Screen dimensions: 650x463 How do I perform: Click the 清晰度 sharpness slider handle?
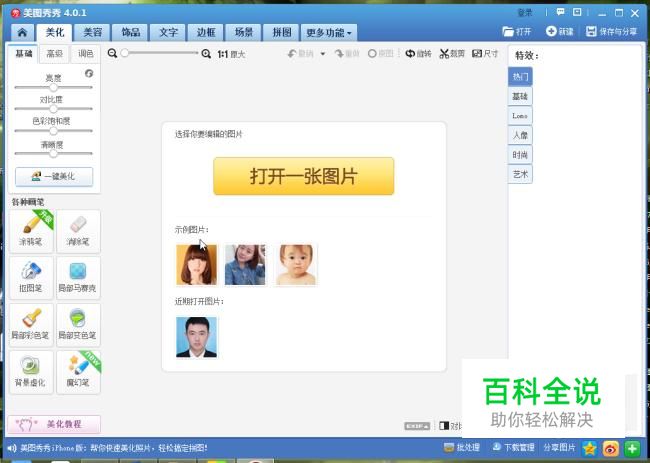[x=53, y=153]
